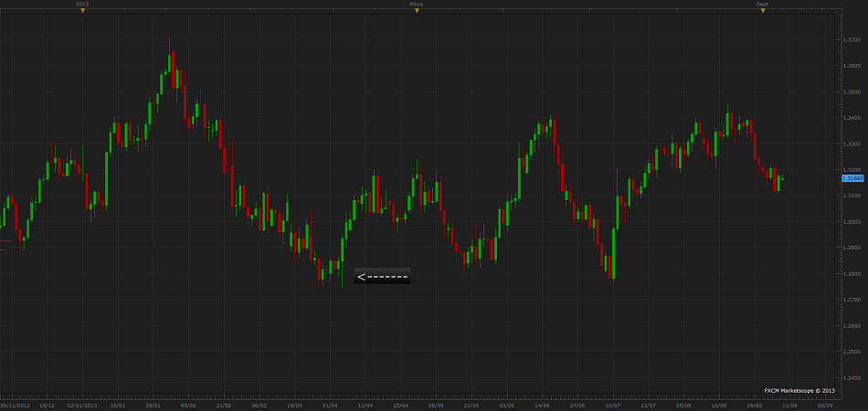
Task: Click the 01/04 date axis label
Action: coord(330,405)
